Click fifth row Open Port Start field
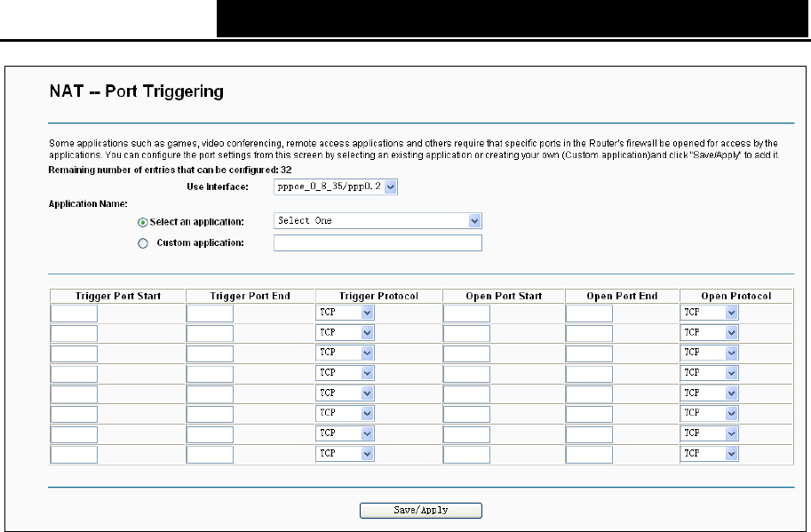Screen dimensions: 811x532 (466, 394)
